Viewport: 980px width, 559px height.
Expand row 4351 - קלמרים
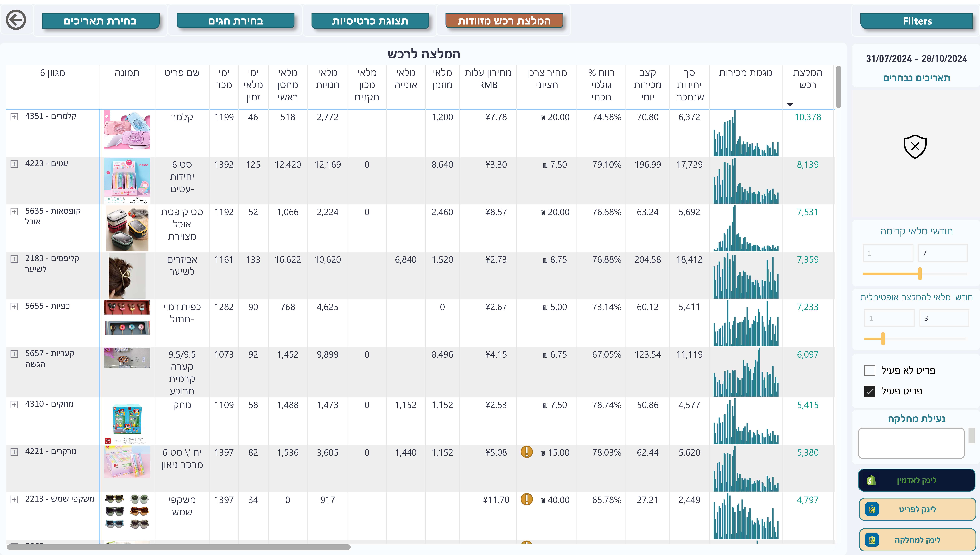(x=14, y=117)
